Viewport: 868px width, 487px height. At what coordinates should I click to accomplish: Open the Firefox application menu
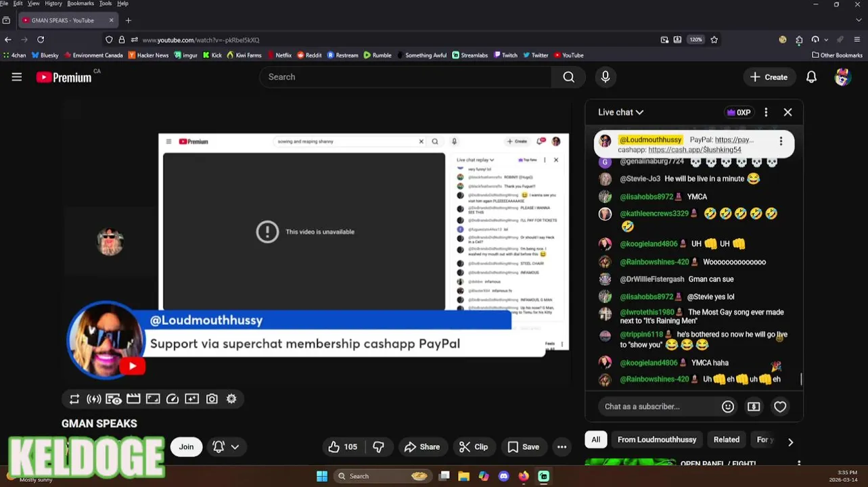click(x=857, y=40)
